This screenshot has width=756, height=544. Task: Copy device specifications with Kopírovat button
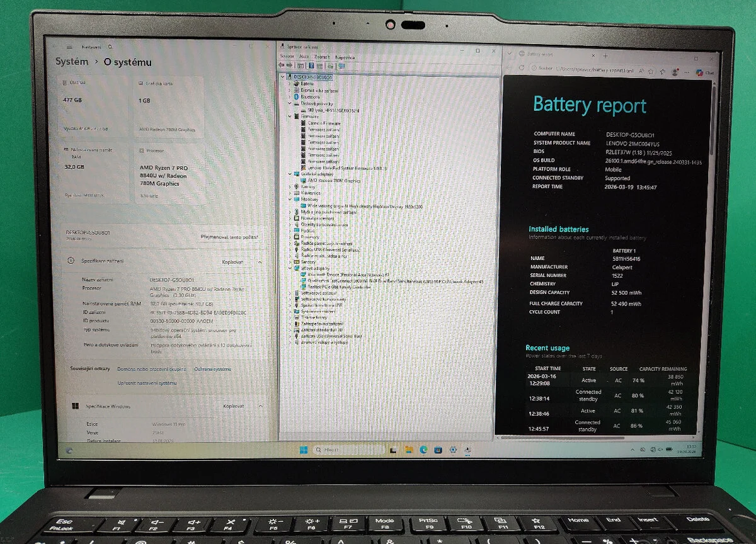232,262
